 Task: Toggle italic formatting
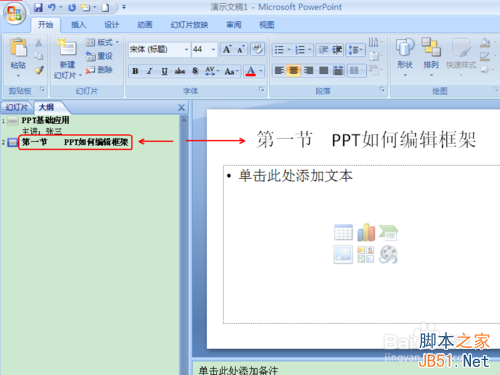point(150,71)
